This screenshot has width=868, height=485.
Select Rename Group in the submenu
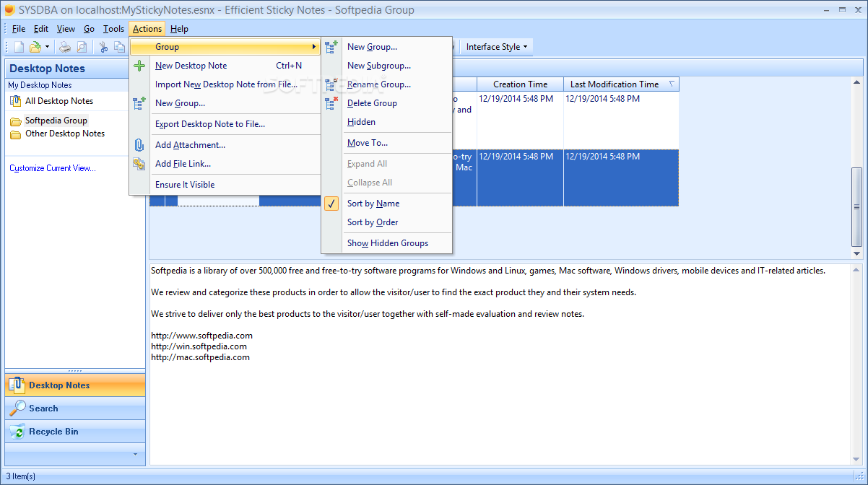[387, 84]
